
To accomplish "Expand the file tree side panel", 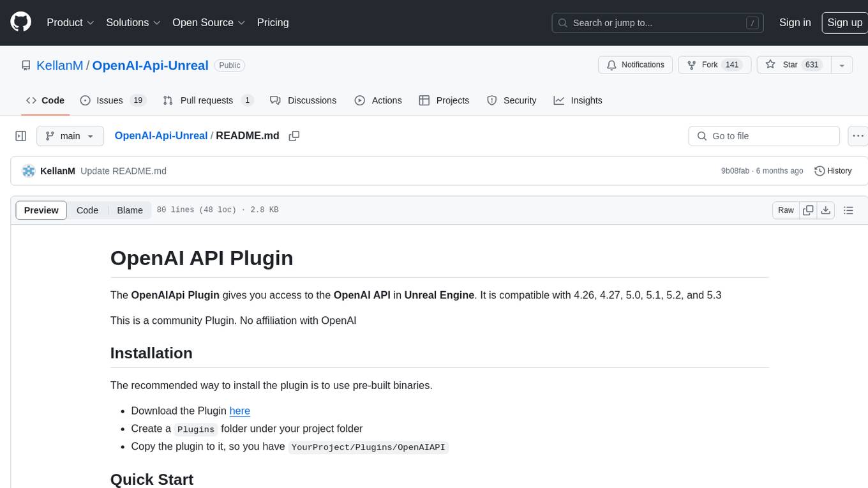I will coord(20,136).
